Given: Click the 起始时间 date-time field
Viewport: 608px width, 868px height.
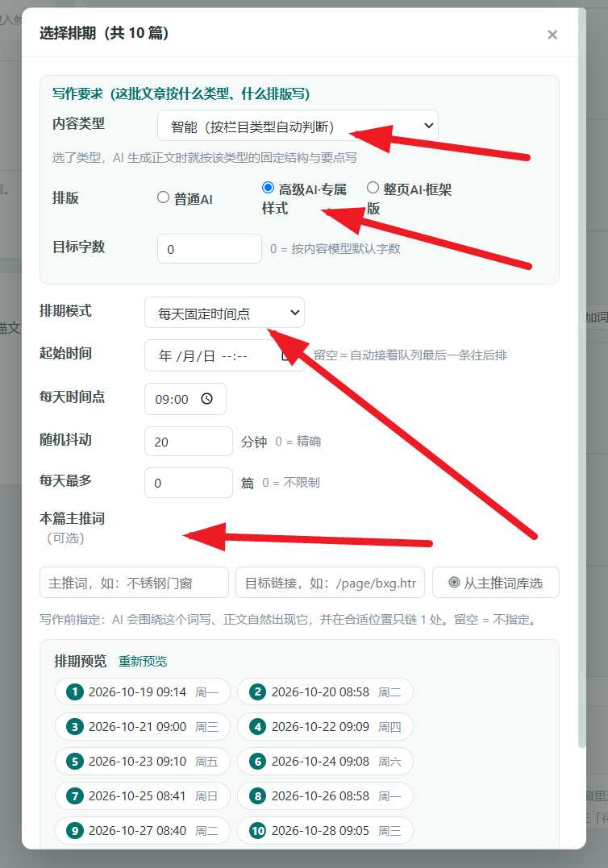Looking at the screenshot, I should pyautogui.click(x=224, y=355).
